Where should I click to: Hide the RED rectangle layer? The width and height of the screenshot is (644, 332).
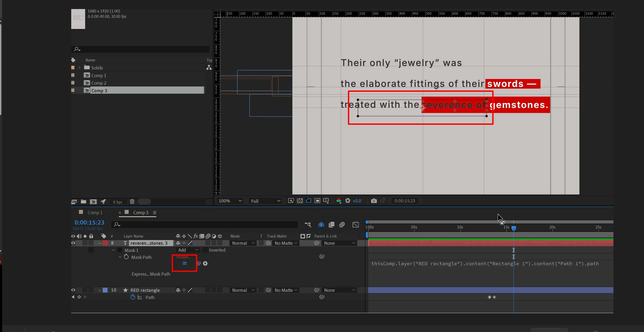pyautogui.click(x=73, y=290)
